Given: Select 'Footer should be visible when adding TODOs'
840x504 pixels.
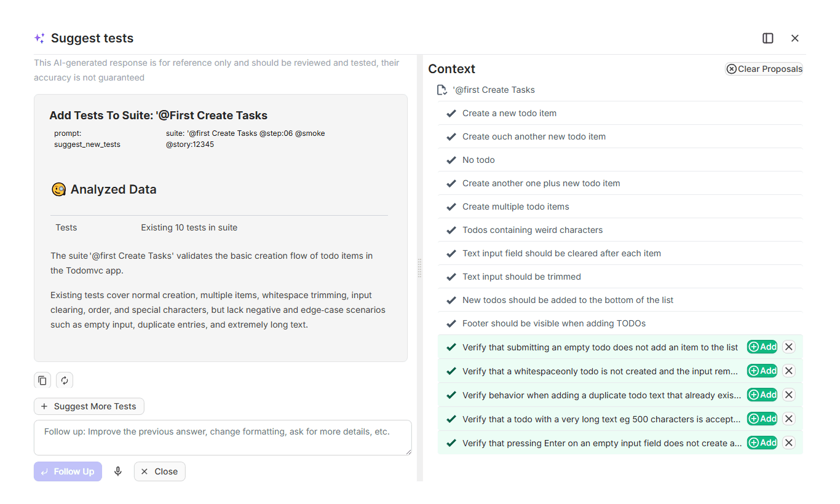Looking at the screenshot, I should (620, 323).
